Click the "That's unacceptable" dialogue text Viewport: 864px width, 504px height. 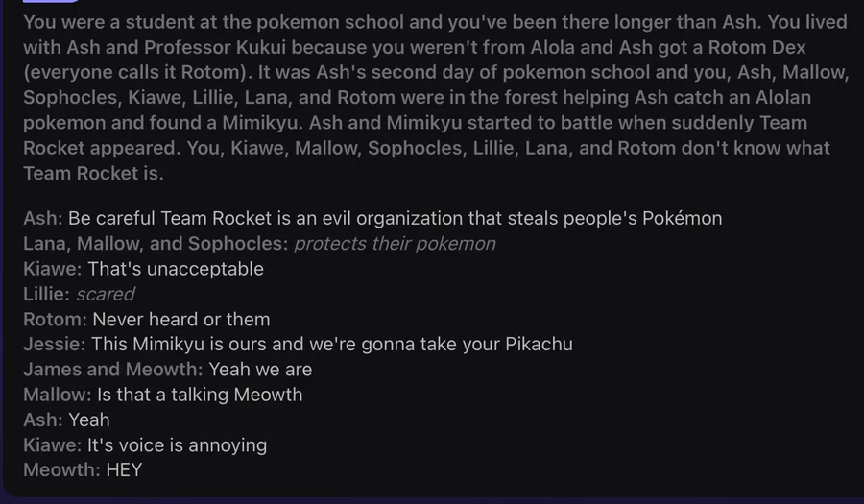coord(176,269)
